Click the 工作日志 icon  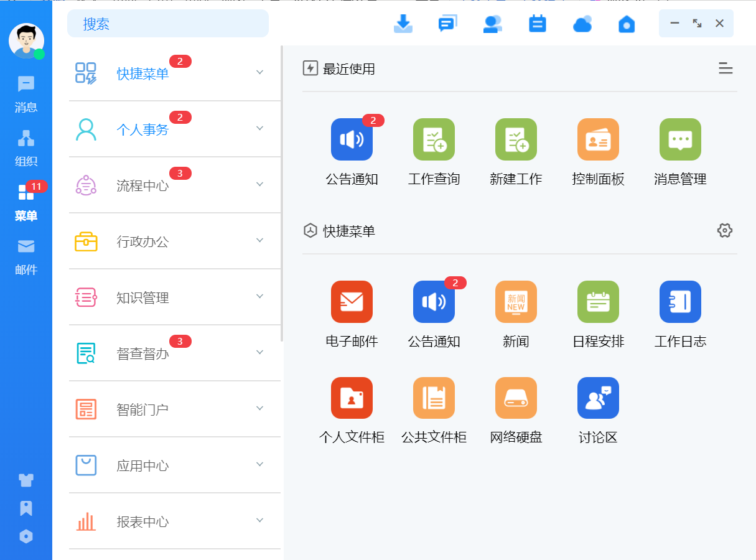[x=680, y=302]
